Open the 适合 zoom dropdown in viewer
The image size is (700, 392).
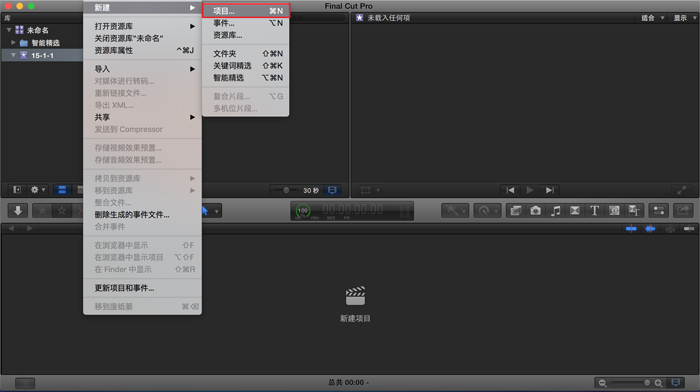tap(653, 18)
